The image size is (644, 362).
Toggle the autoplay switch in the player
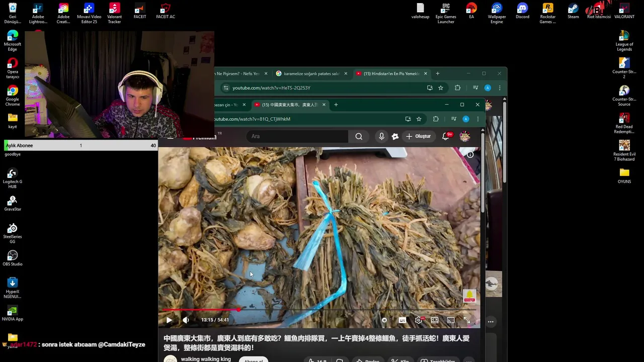[384, 320]
